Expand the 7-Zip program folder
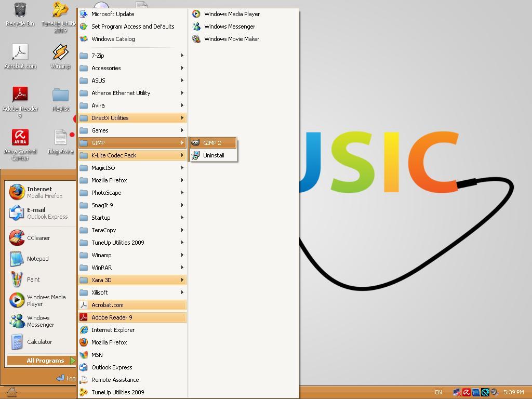This screenshot has height=399, width=532. [132, 56]
